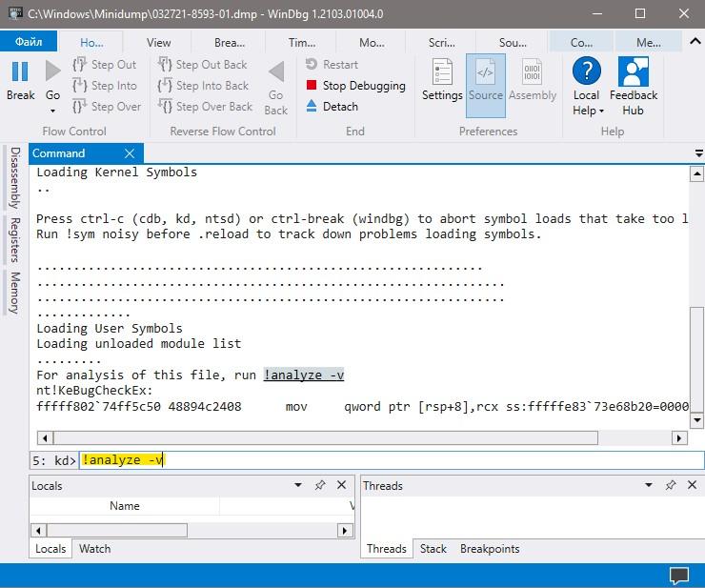Open the Breakpoints ribbon tab
705x588 pixels.
pos(230,43)
